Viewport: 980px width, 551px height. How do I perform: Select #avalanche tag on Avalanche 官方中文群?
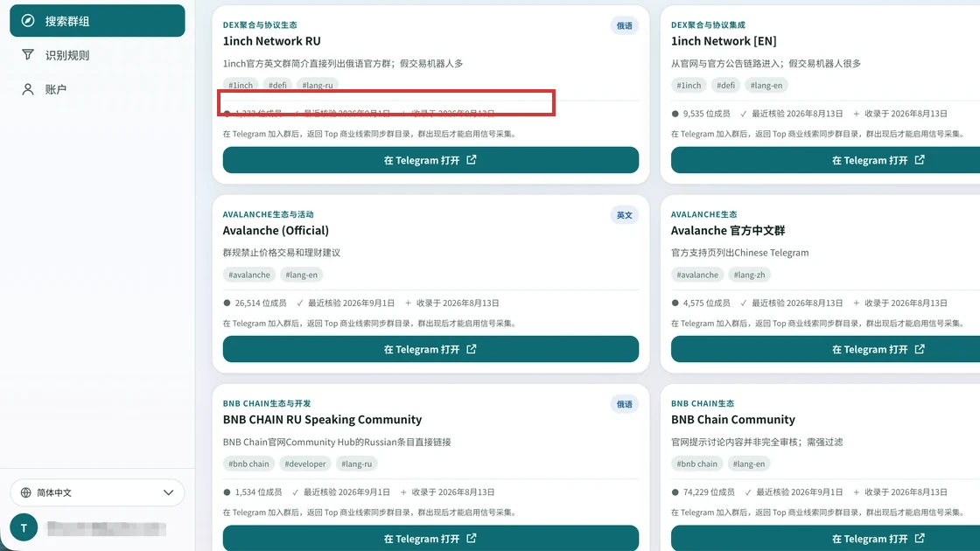pos(697,275)
